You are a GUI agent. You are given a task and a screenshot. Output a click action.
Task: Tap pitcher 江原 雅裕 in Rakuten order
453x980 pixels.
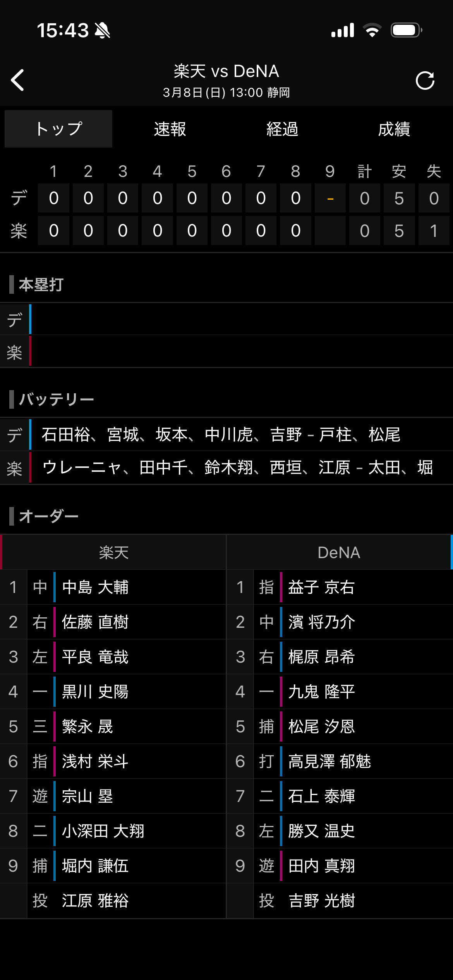coord(95,901)
